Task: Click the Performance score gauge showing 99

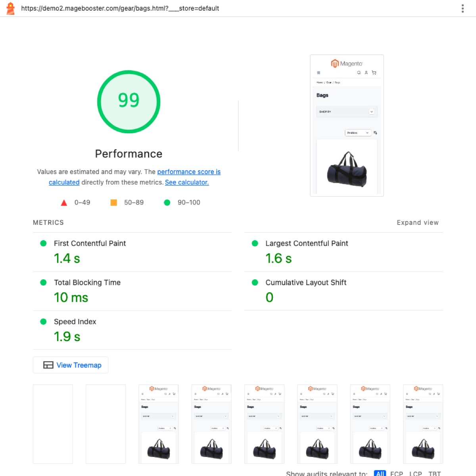Action: coord(129,102)
